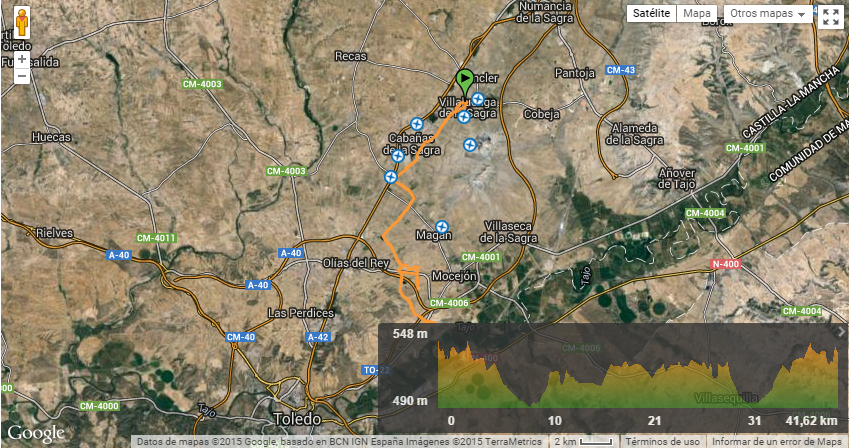Image resolution: width=849 pixels, height=448 pixels.
Task: Zoom in with the plus button
Action: pos(22,60)
